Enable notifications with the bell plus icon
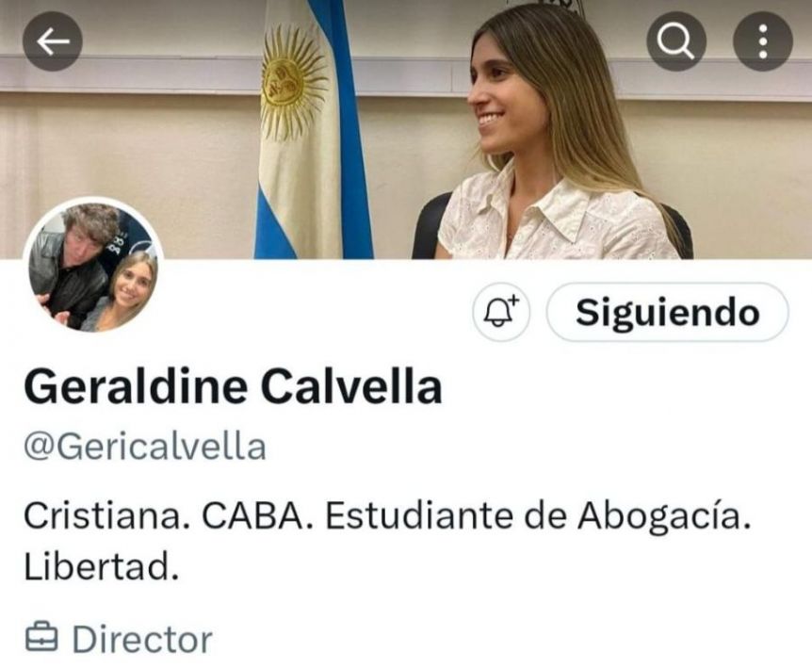This screenshot has width=812, height=668. (501, 312)
